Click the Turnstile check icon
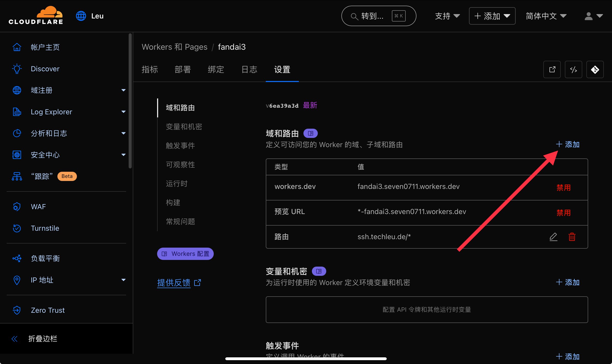 [x=17, y=228]
